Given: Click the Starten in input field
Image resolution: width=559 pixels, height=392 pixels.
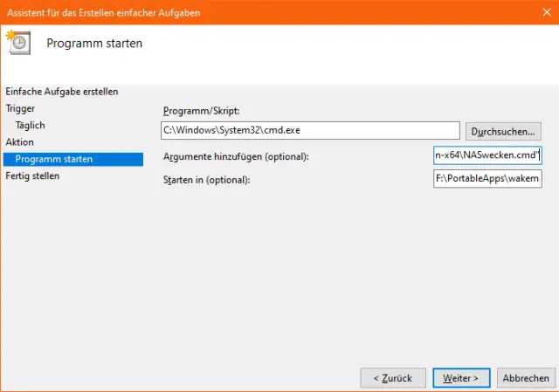Looking at the screenshot, I should (x=487, y=178).
